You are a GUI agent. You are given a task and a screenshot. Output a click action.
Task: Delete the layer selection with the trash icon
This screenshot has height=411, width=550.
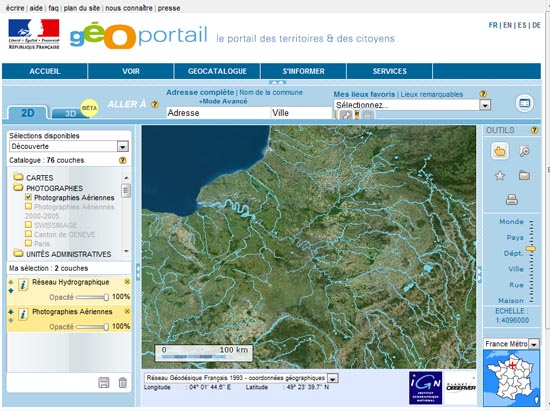coord(122,383)
